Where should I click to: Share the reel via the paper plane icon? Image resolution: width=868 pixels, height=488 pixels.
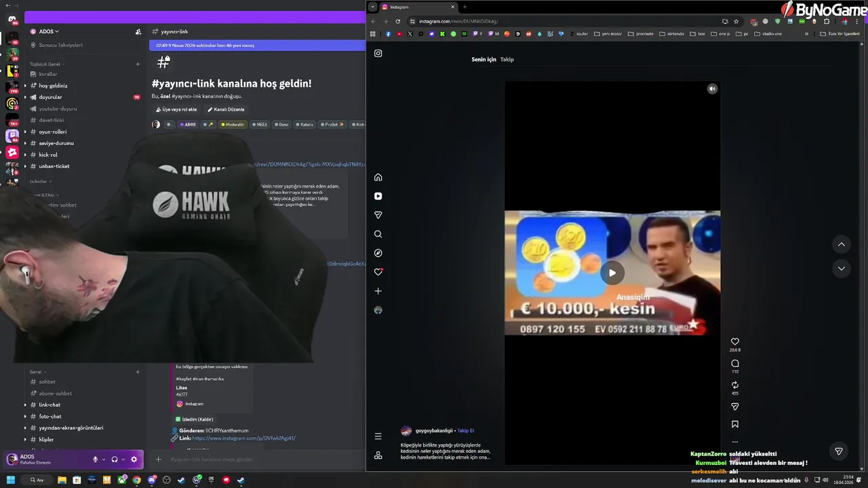734,407
